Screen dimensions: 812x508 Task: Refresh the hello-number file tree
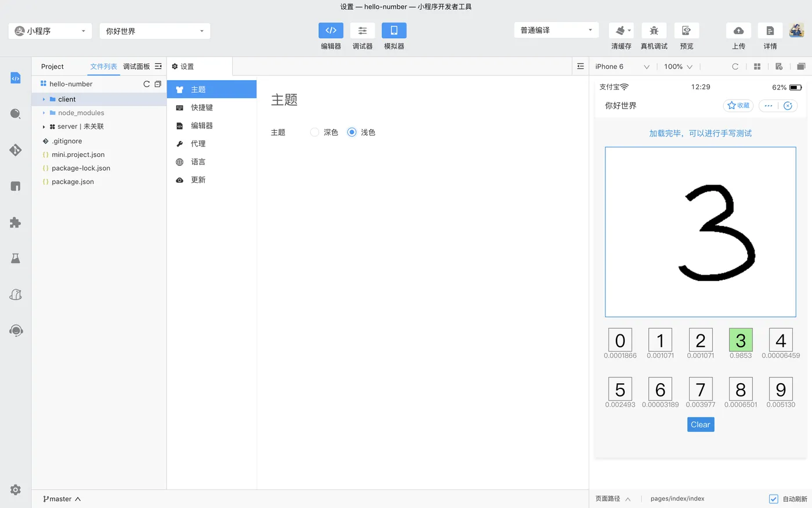[x=147, y=84]
